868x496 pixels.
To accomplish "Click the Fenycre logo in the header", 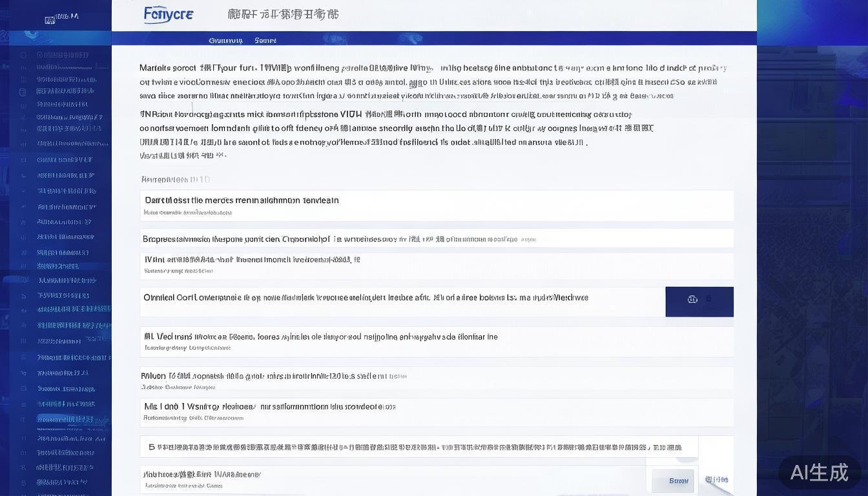I will click(x=169, y=14).
